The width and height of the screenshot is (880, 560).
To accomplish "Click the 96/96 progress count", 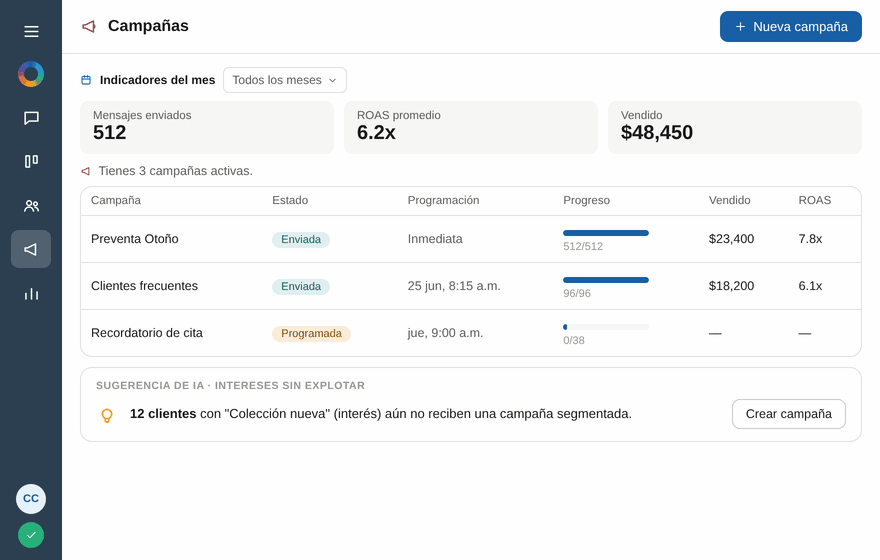I will [x=577, y=293].
